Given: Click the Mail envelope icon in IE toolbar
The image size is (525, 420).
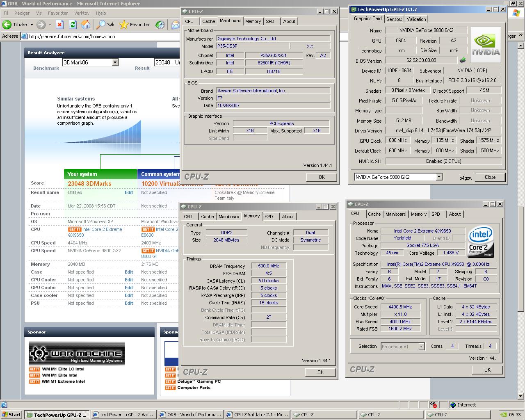Looking at the screenshot, I should point(175,25).
